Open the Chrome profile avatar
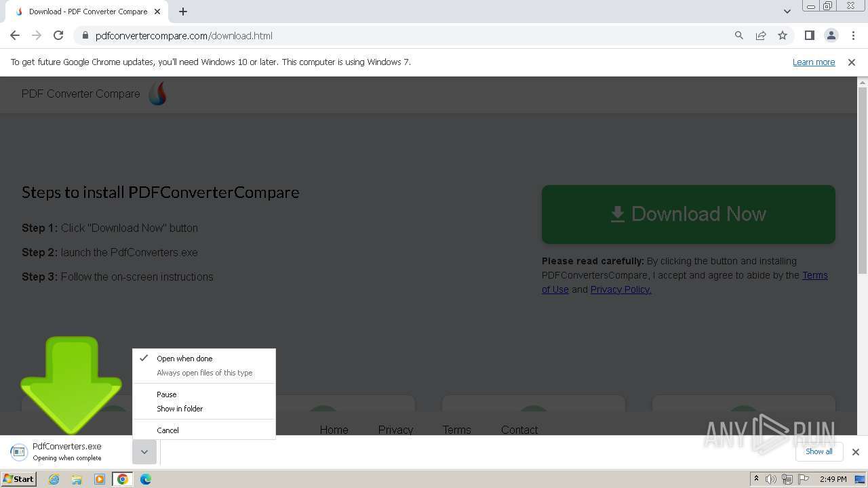The image size is (868, 488). pos(831,35)
